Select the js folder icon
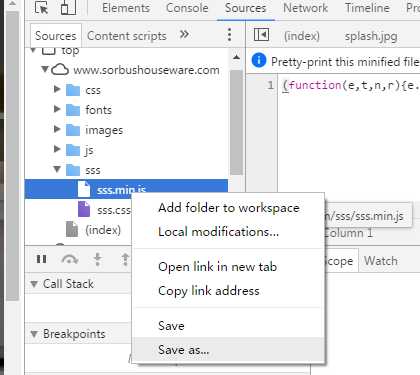420x375 pixels. point(73,150)
